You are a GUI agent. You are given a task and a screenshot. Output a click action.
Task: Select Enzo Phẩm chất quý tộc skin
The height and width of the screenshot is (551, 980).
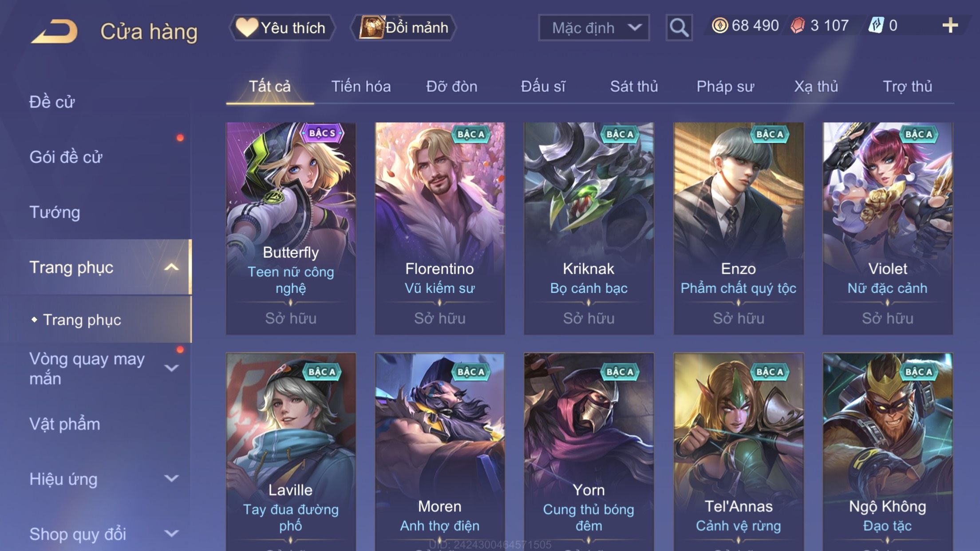[739, 228]
